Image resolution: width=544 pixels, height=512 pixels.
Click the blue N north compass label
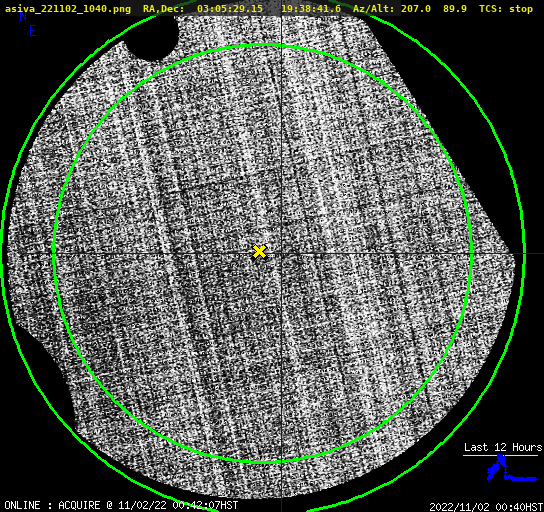point(23,16)
